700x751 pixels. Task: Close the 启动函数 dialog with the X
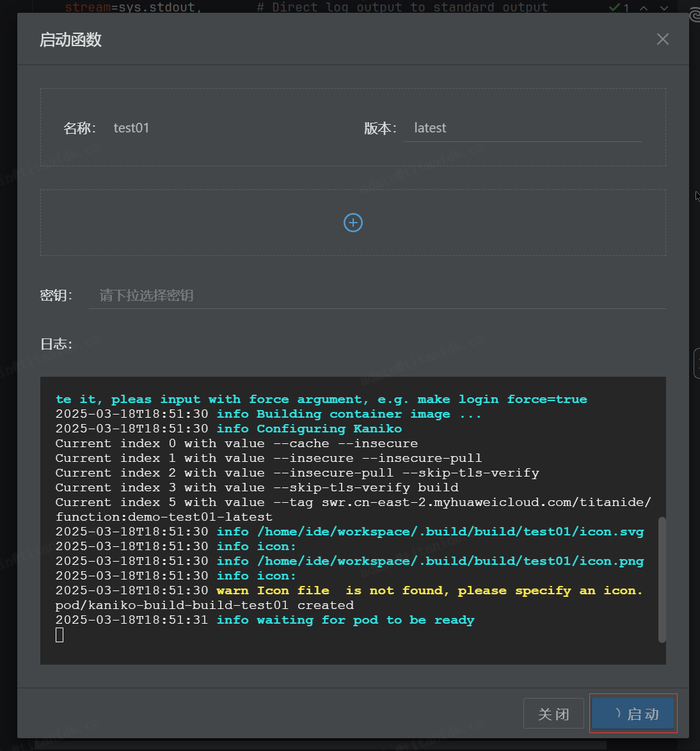coord(662,40)
